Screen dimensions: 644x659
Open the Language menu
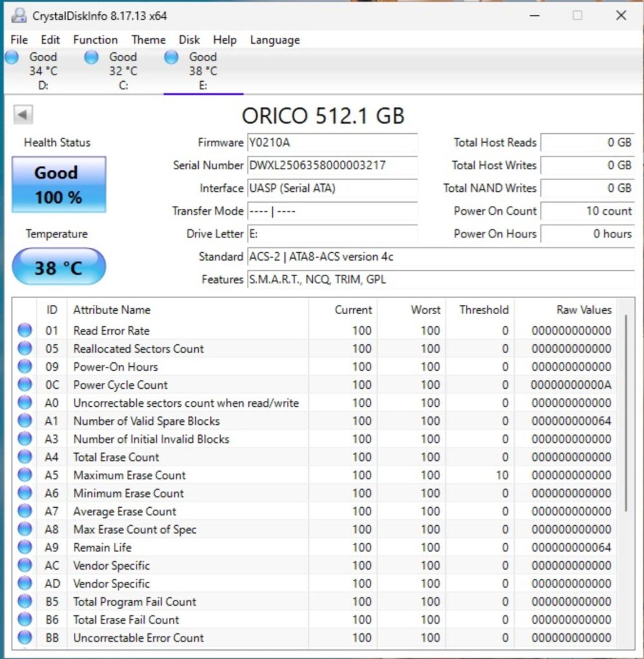[275, 40]
